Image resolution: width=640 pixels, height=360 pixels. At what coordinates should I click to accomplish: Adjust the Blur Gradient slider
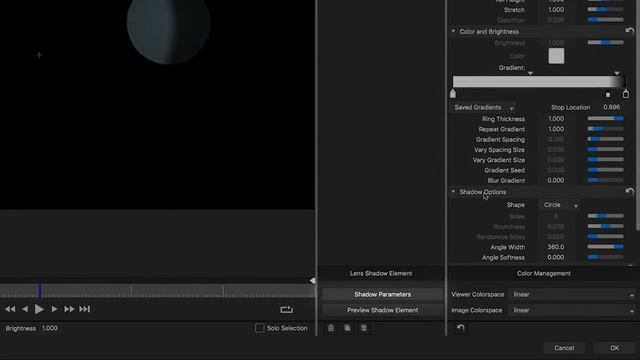click(x=605, y=180)
